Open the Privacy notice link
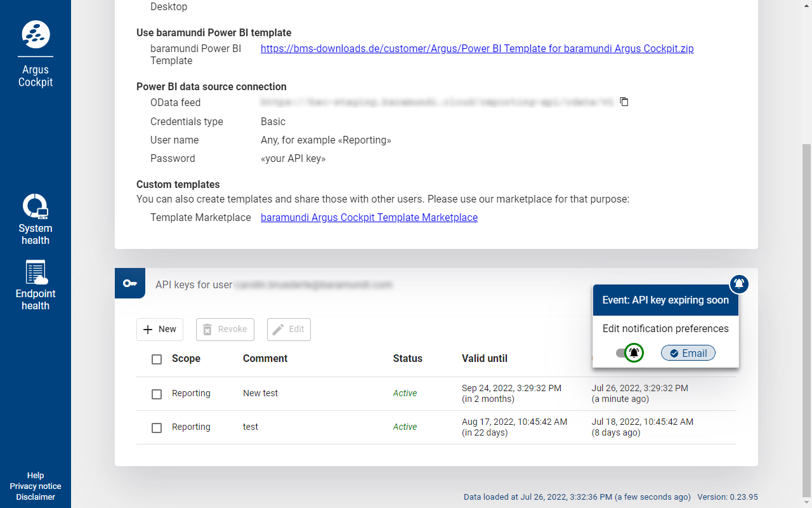This screenshot has height=508, width=812. (36, 486)
